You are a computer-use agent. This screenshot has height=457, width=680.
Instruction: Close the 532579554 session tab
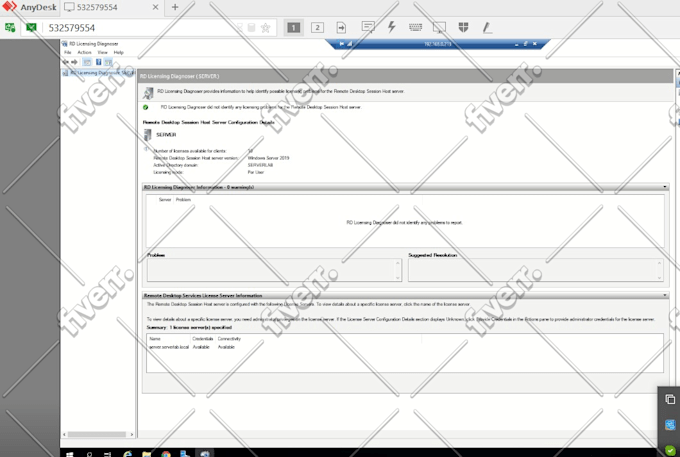pyautogui.click(x=155, y=7)
